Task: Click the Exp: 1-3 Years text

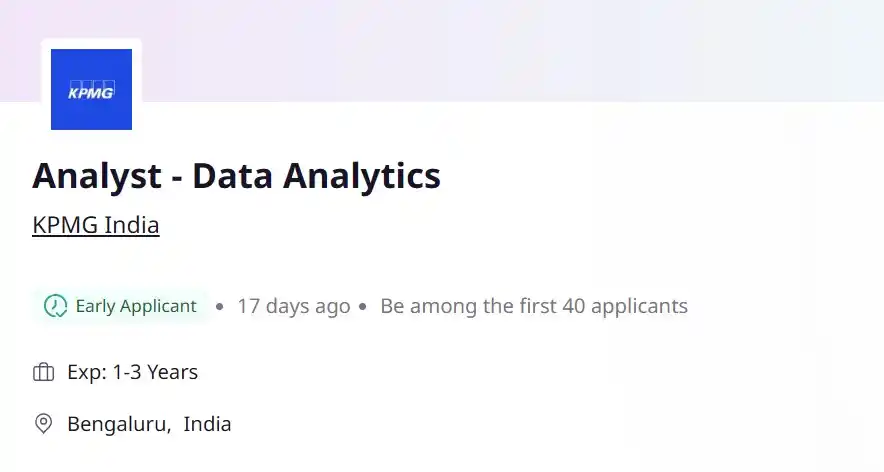Action: (132, 372)
